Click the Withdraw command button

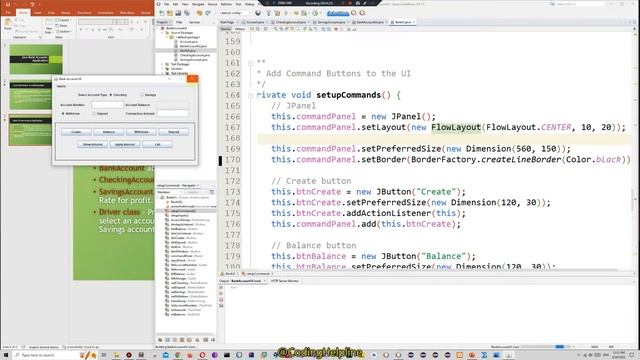point(141,132)
